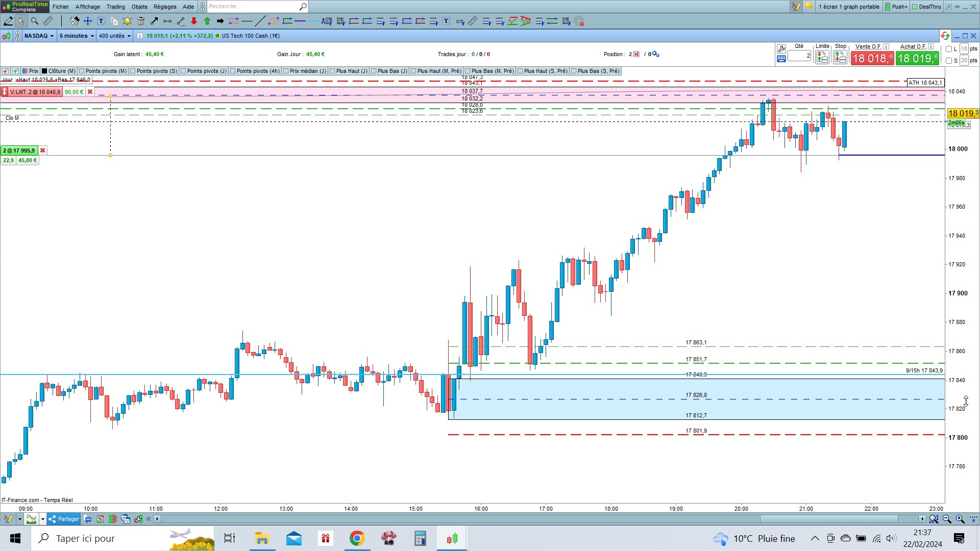The image size is (980, 551).
Task: Open the 5 minutes timeframe dropdown
Action: [x=77, y=36]
